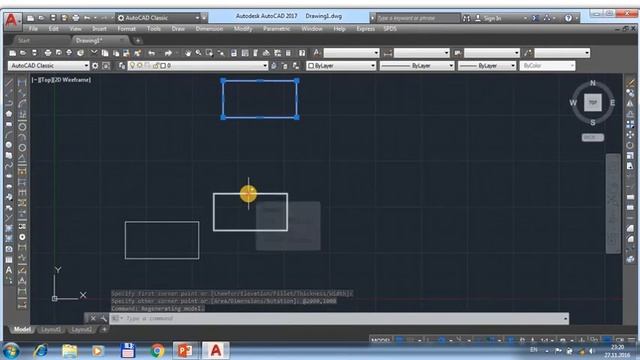Open ByLayer linetype dropdown
The image size is (640, 360).
[417, 66]
